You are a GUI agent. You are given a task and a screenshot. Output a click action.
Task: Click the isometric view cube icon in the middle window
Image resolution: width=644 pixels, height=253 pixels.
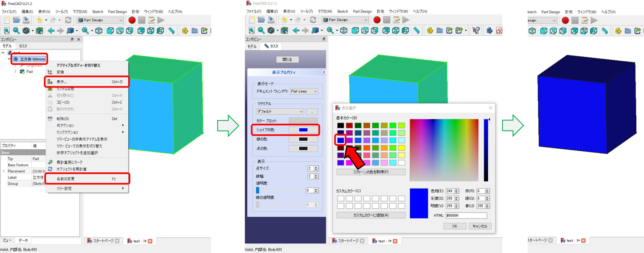(344, 30)
